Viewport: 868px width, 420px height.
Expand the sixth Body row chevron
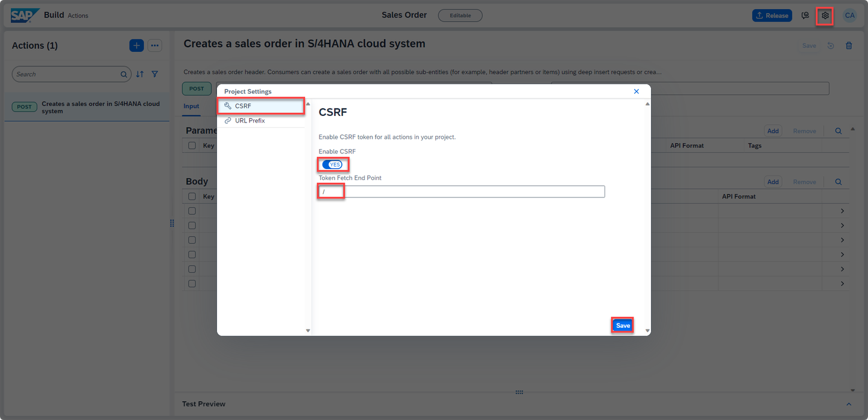tap(842, 284)
